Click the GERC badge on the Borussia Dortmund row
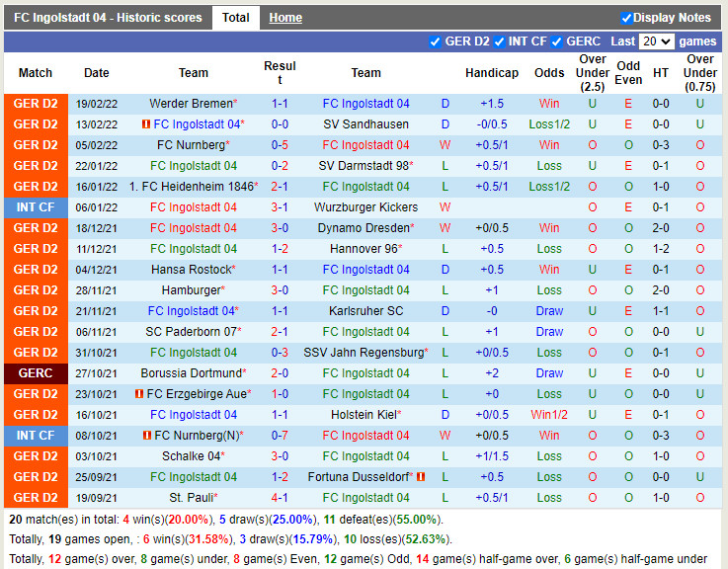Viewport: 728px width, 569px height. (36, 373)
